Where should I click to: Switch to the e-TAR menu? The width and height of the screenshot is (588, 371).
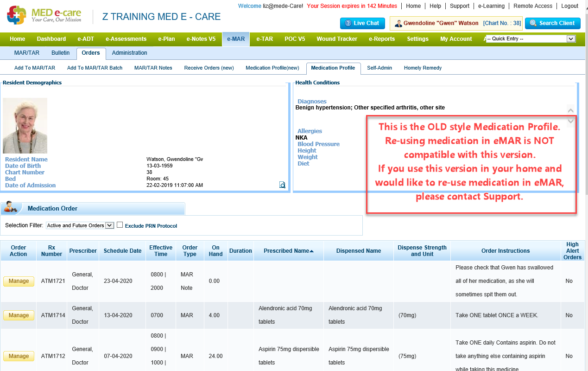click(x=265, y=39)
